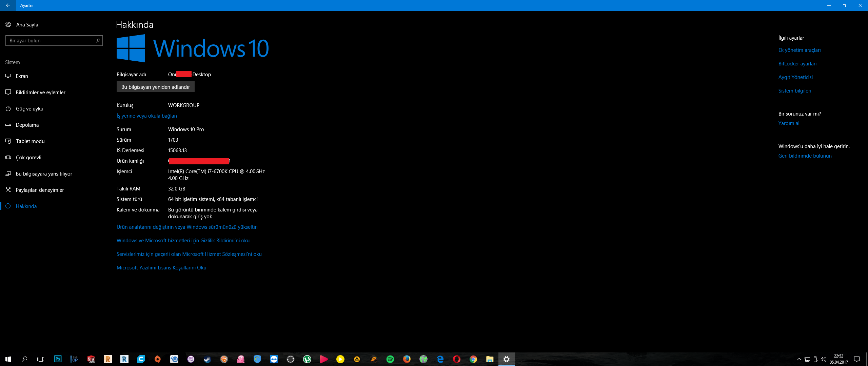868x366 pixels.
Task: Launch GOG.com Galaxy from the taskbar
Action: [x=191, y=359]
